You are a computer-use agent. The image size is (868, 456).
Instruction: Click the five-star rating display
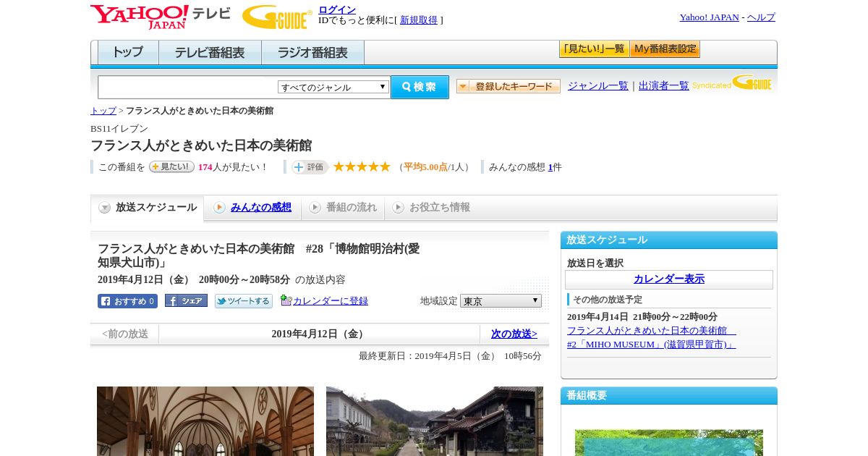(x=362, y=166)
